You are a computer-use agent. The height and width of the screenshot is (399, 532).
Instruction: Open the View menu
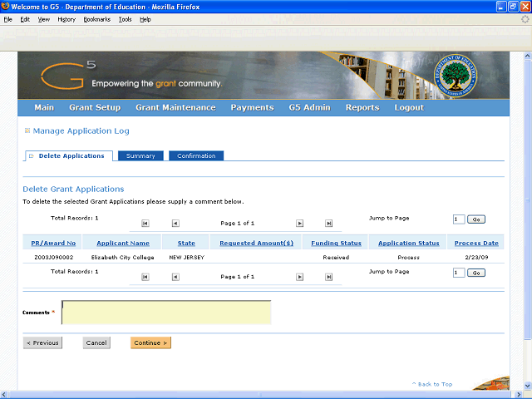43,19
